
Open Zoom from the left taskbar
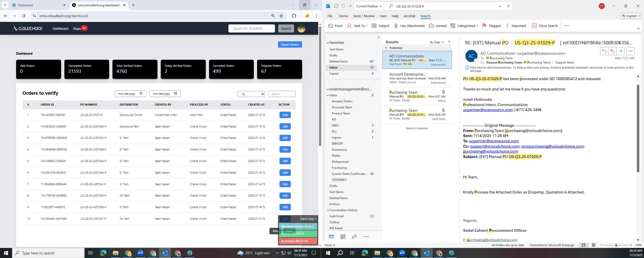click(x=140, y=253)
